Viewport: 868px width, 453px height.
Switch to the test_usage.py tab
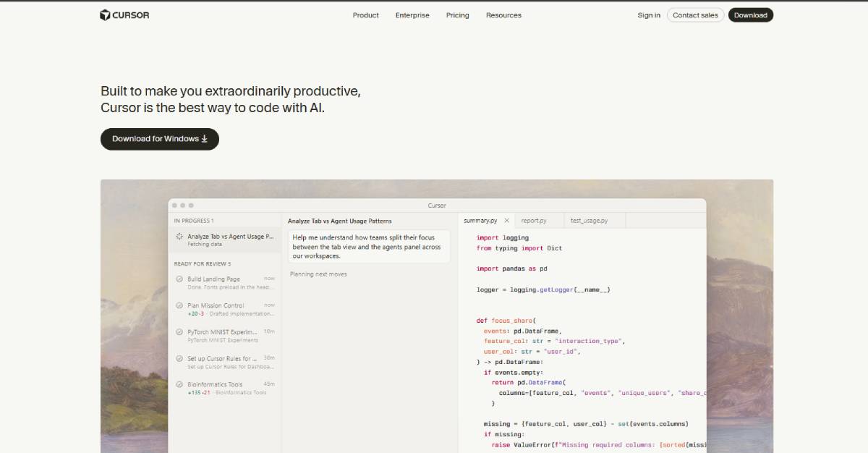coord(589,221)
